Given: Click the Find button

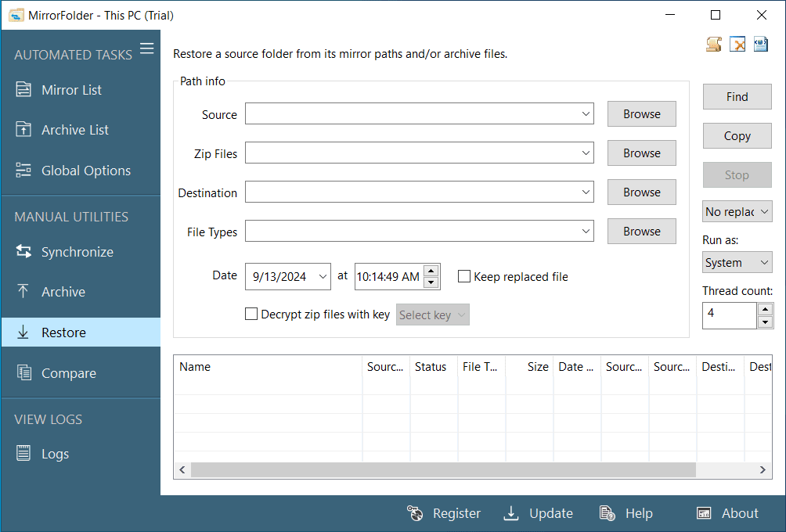Looking at the screenshot, I should point(737,97).
